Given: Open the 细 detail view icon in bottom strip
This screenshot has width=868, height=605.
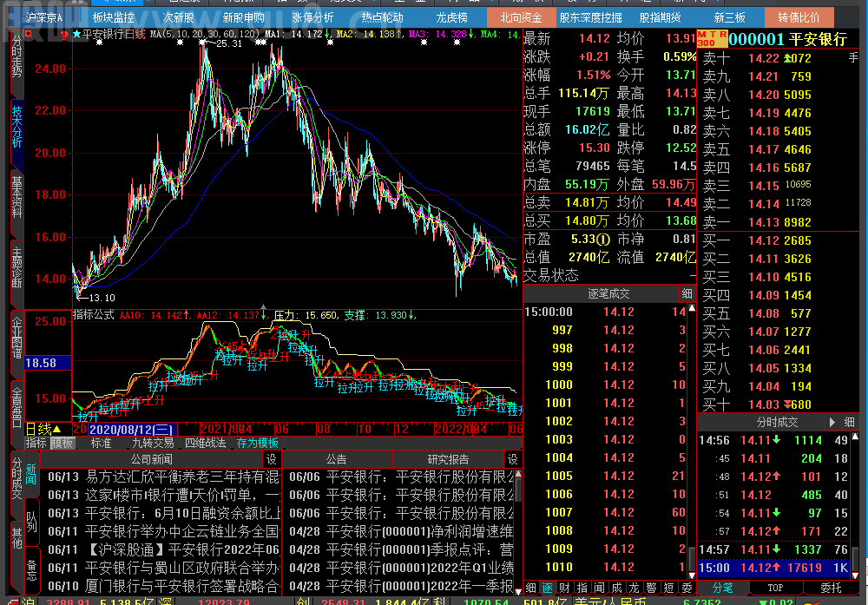Looking at the screenshot, I should [x=531, y=588].
